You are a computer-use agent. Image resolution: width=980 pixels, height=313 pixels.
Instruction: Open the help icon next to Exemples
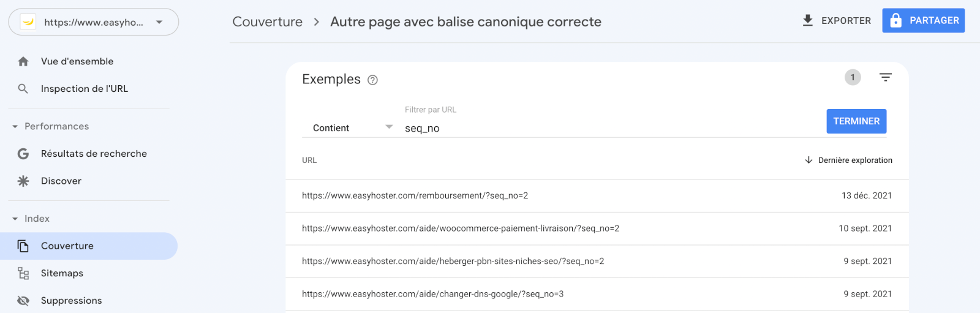coord(372,80)
